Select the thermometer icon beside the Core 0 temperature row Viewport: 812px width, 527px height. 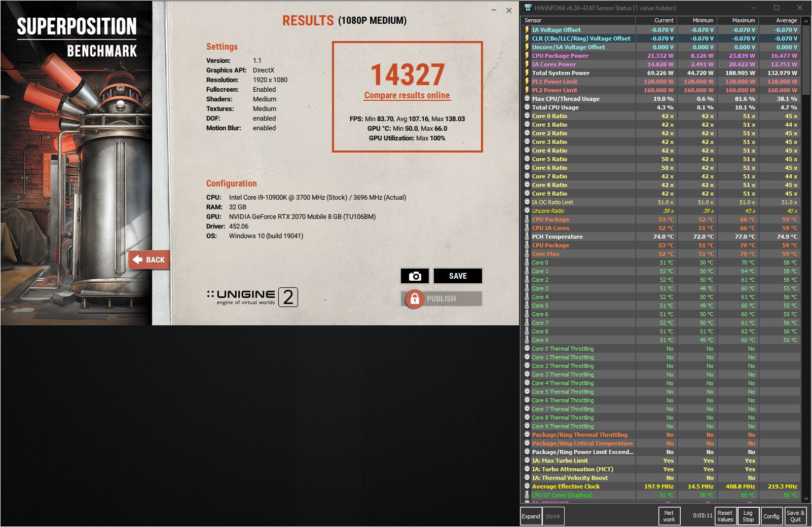(x=527, y=262)
